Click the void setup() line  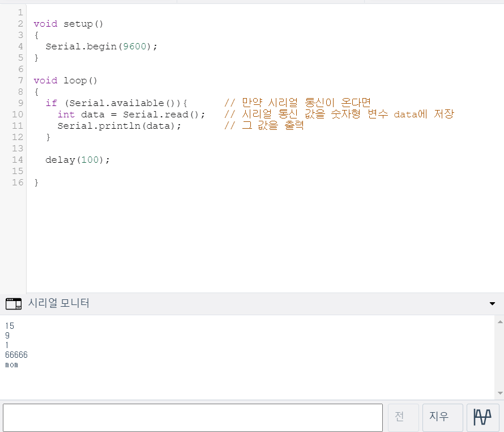pos(68,24)
